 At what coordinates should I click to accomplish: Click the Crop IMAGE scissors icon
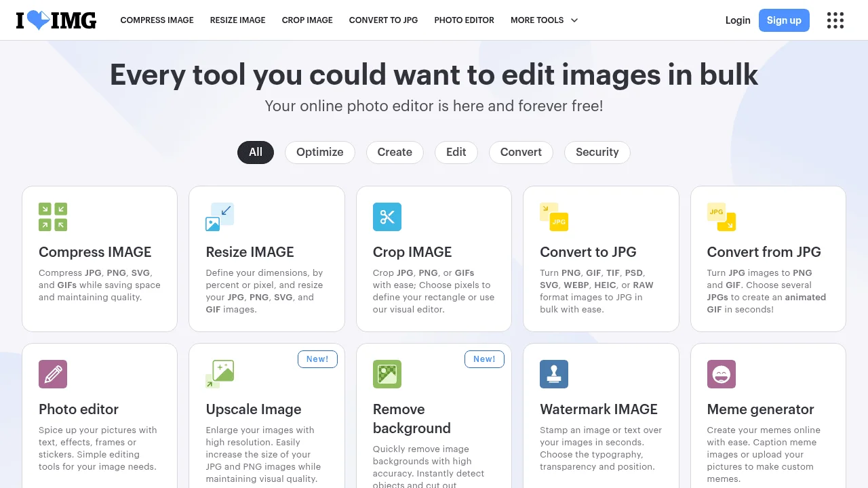coord(387,217)
